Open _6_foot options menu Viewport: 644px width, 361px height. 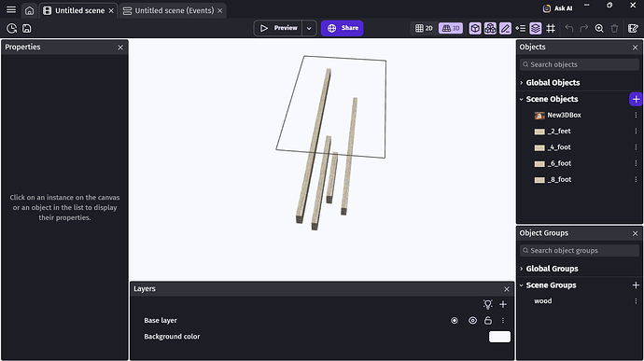(636, 163)
